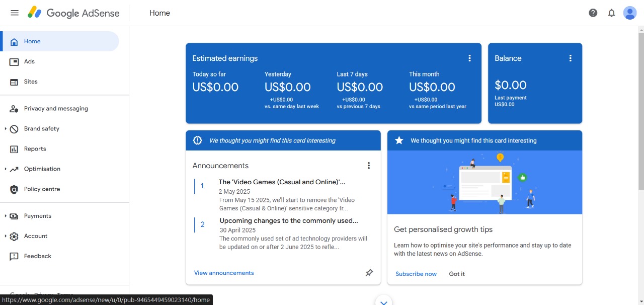Click the Balance $0.00 amount
Screen dimensions: 644x305
511,85
